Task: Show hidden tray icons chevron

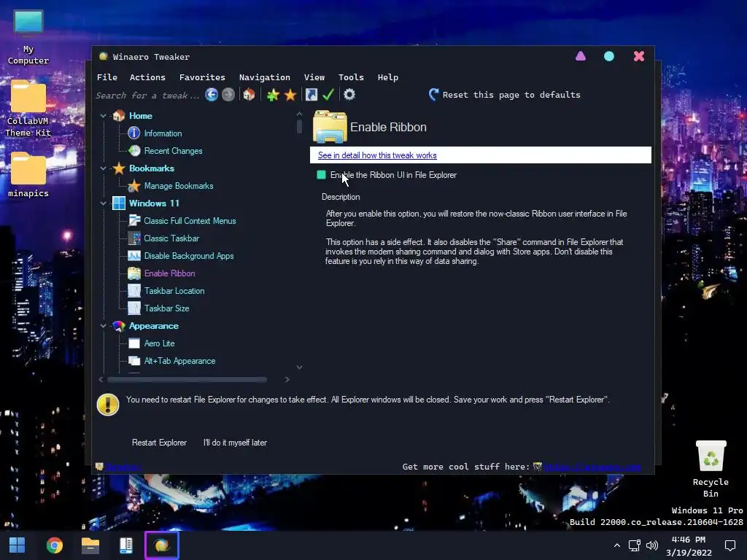Action: (x=617, y=545)
